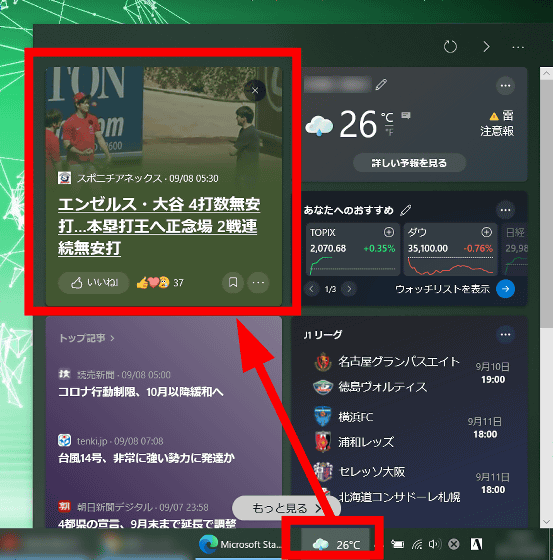This screenshot has height=560, width=553.
Task: Open TOPIX stock card
Action: [x=353, y=250]
